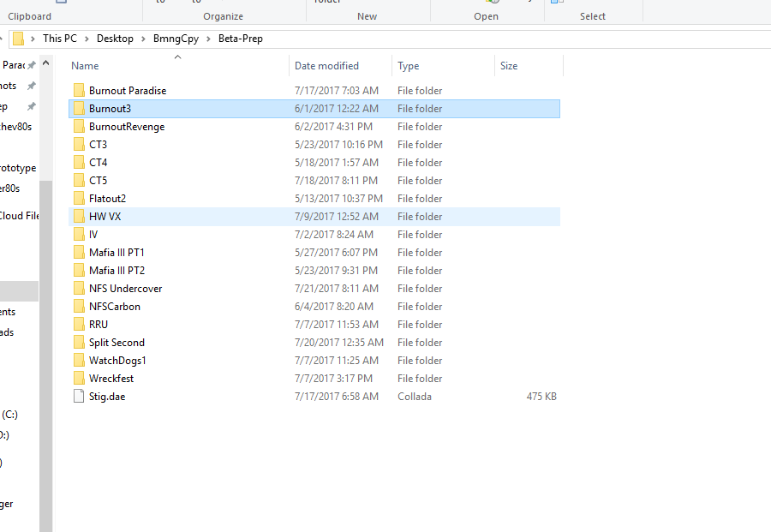Screen dimensions: 771x532
Task: Select the Stig.dae file name
Action: click(107, 397)
